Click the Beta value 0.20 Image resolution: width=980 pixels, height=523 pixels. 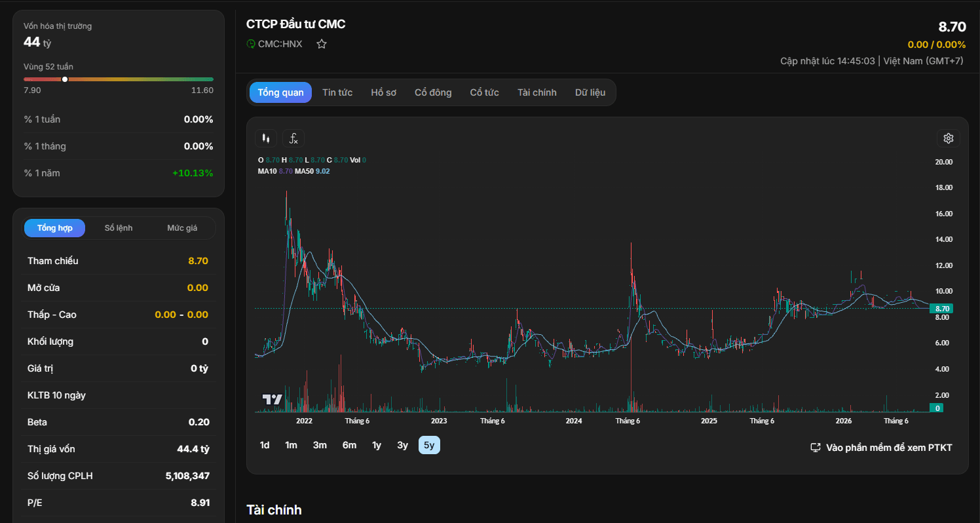click(199, 422)
